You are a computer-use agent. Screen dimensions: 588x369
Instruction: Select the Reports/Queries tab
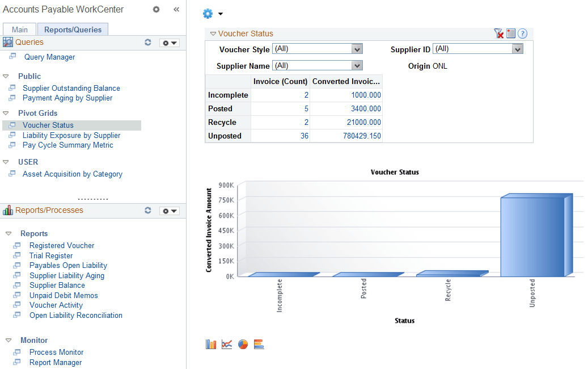coord(72,29)
